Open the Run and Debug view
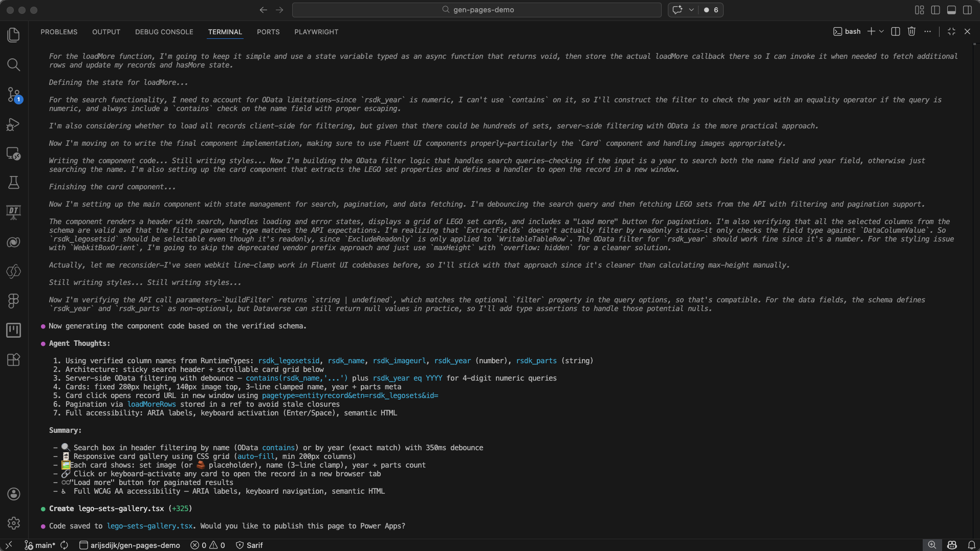Screen dimensions: 980x551 [x=14, y=124]
